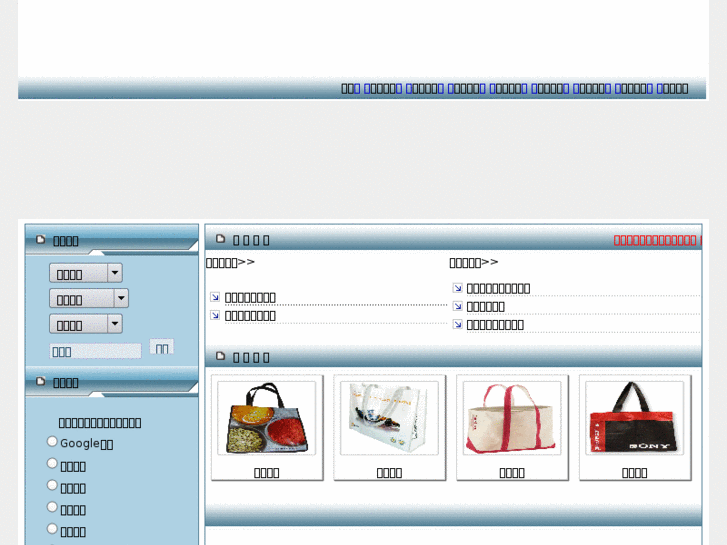Click the red scrolling notice text in header
The image size is (727, 545).
(657, 240)
